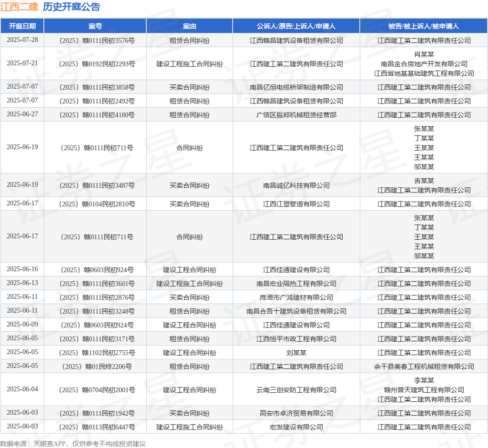Click 建设工程合同纠纷 in the 赣1102民初2755号 row
This screenshot has width=488, height=448.
click(190, 353)
